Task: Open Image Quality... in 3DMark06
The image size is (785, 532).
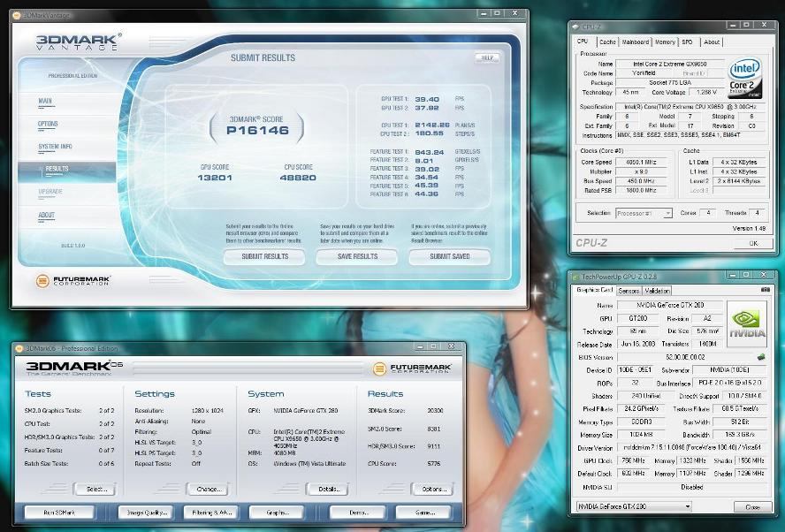Action: [146, 513]
